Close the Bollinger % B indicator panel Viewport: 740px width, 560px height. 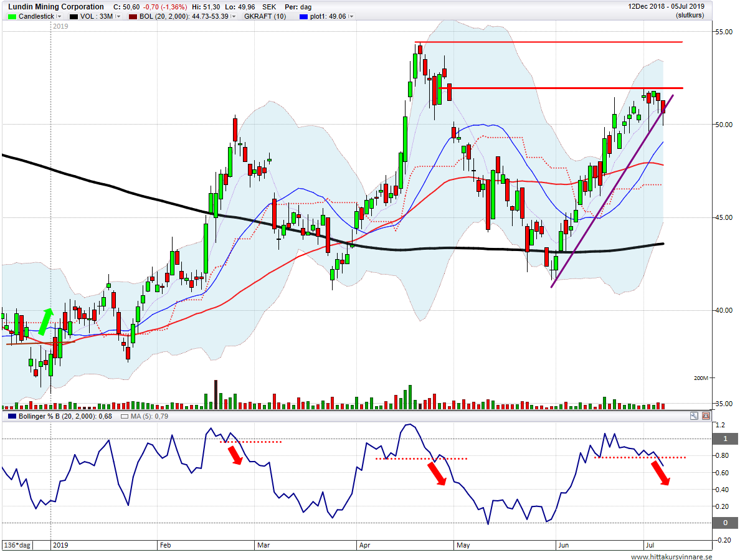[x=706, y=415]
